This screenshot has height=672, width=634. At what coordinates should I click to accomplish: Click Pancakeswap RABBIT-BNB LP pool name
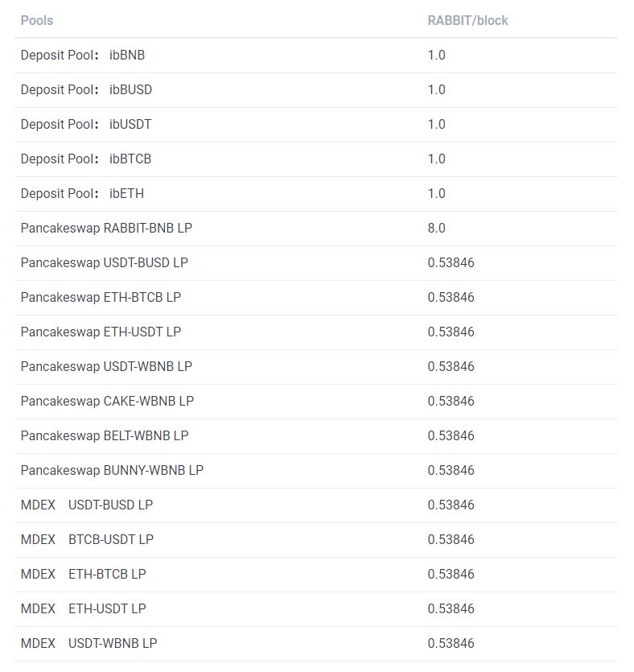coord(106,229)
